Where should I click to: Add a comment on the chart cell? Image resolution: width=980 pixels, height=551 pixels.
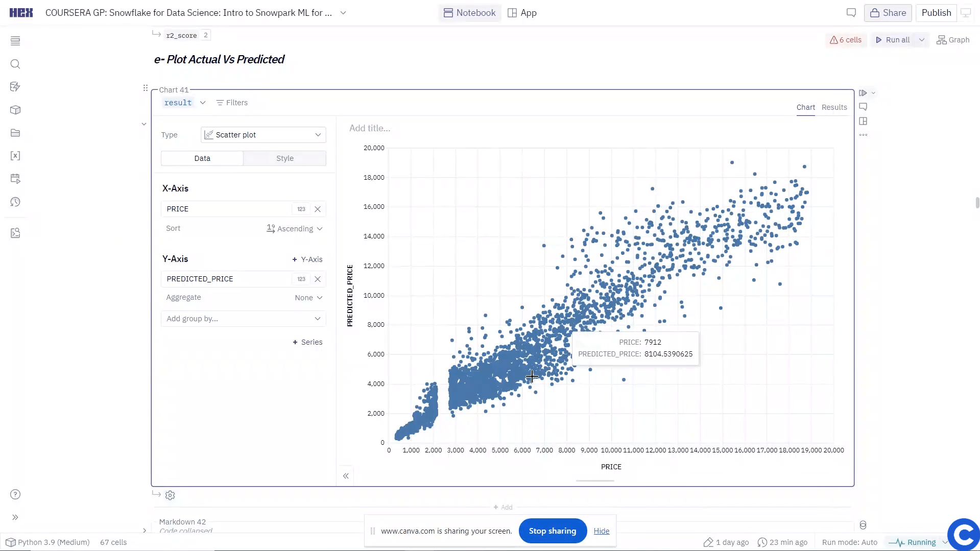[864, 107]
